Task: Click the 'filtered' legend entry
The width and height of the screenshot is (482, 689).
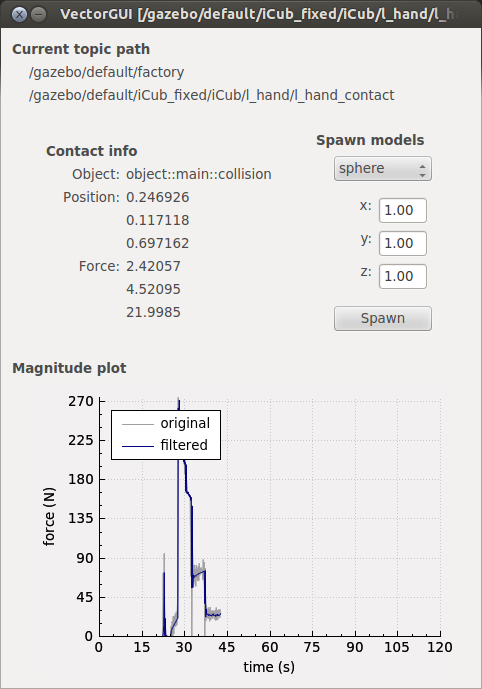Action: pyautogui.click(x=165, y=445)
